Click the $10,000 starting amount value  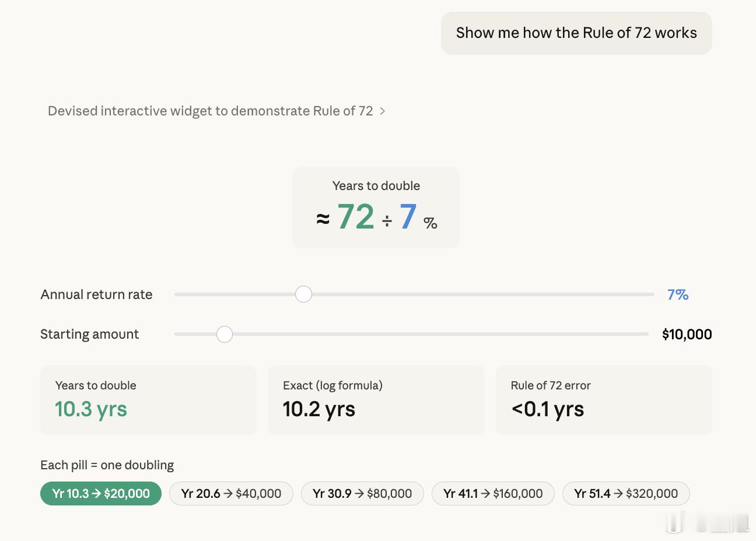tap(687, 335)
